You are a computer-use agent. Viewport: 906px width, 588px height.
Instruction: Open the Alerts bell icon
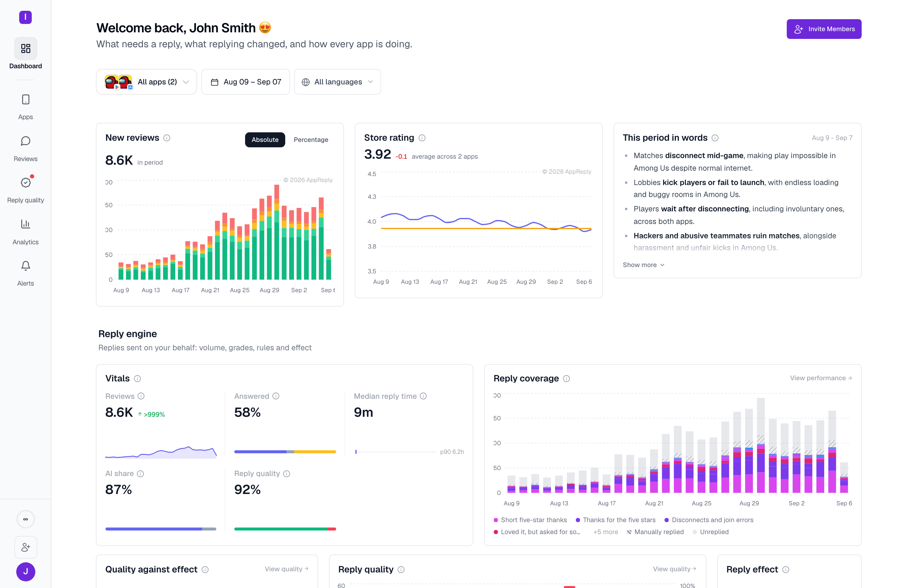25,266
